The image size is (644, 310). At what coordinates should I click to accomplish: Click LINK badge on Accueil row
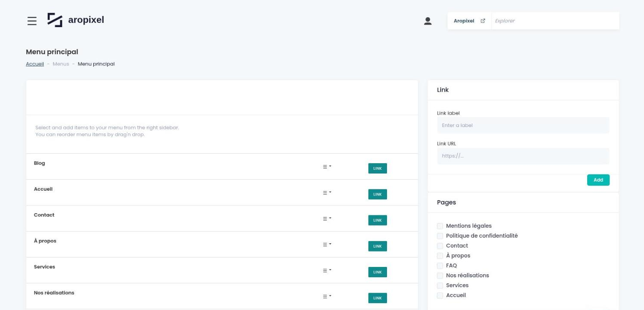point(378,194)
